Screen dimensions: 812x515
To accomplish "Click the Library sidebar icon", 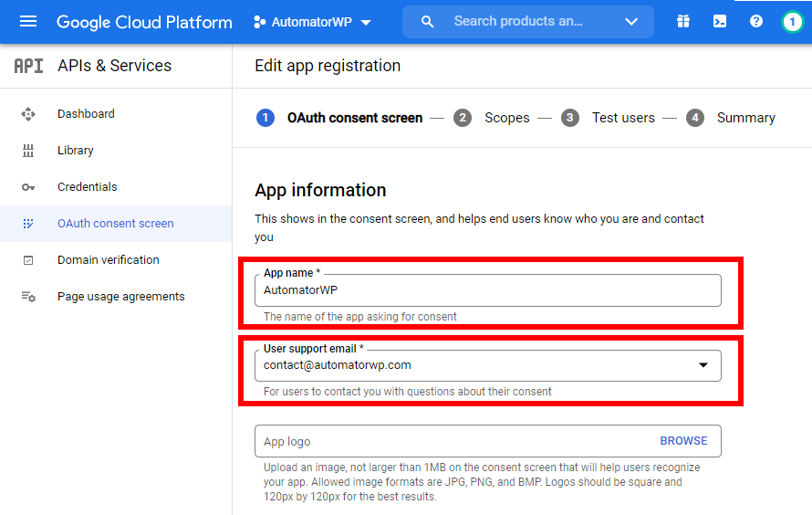I will click(28, 151).
